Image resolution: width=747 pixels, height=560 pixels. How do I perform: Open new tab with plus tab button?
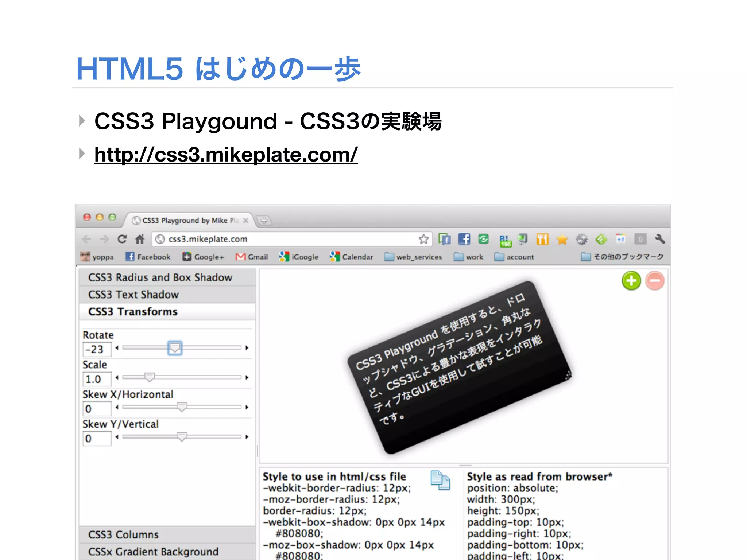click(264, 221)
